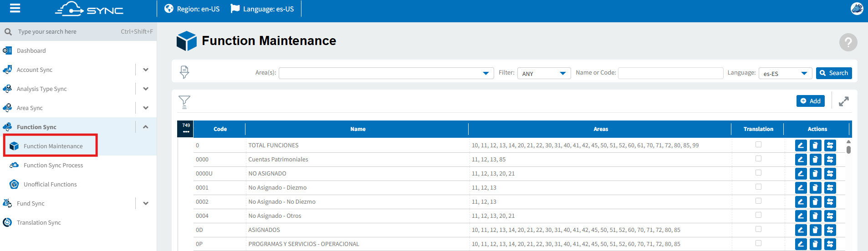
Task: Open the user profile avatar
Action: coord(857,9)
